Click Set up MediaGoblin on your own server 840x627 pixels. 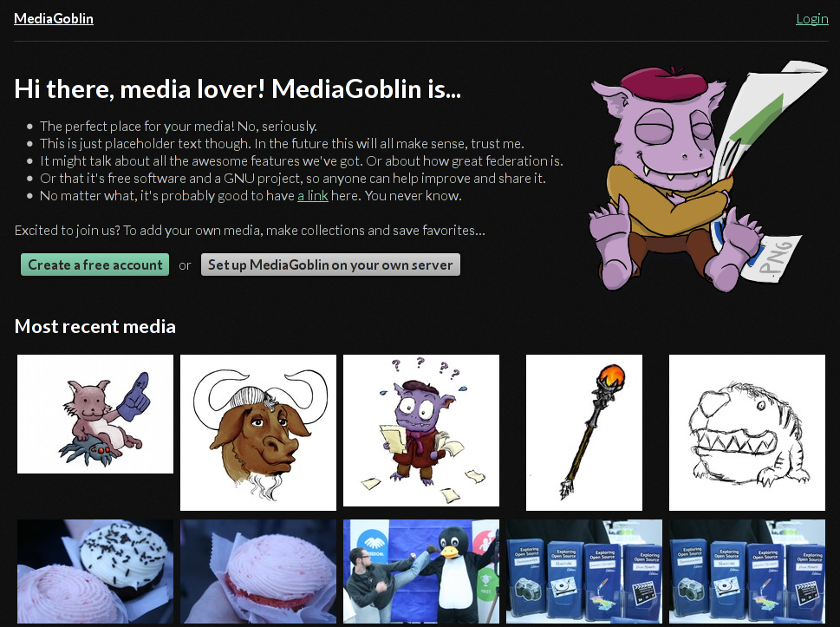(330, 265)
